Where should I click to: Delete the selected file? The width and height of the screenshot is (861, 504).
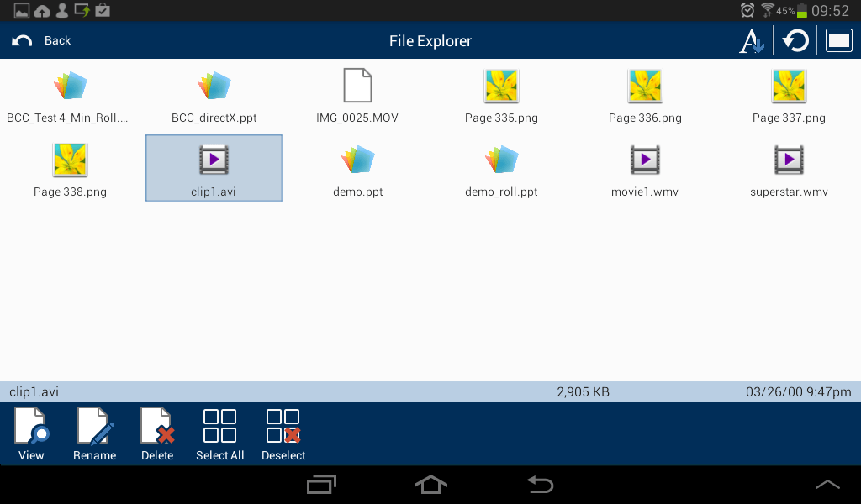157,433
